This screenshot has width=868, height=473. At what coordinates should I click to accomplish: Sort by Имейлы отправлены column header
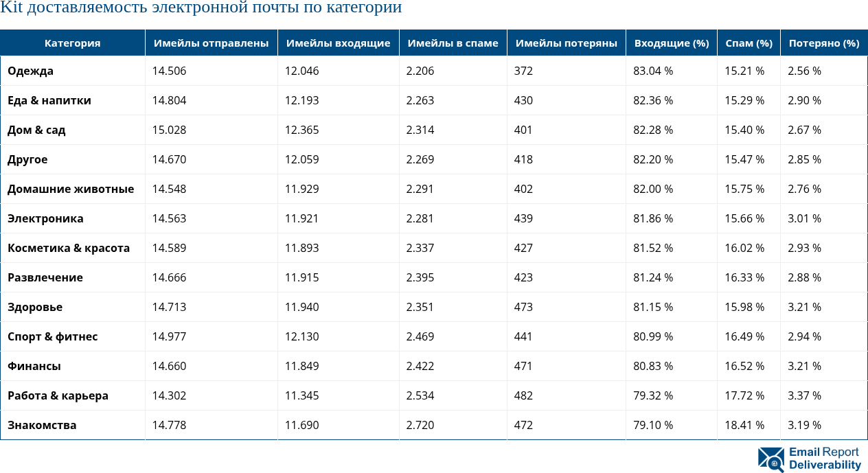click(x=211, y=43)
